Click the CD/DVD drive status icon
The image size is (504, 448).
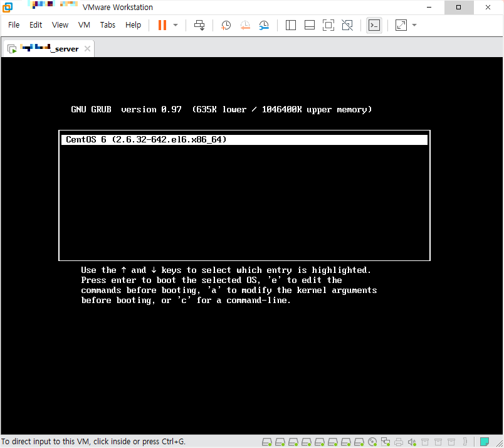pyautogui.click(x=372, y=442)
